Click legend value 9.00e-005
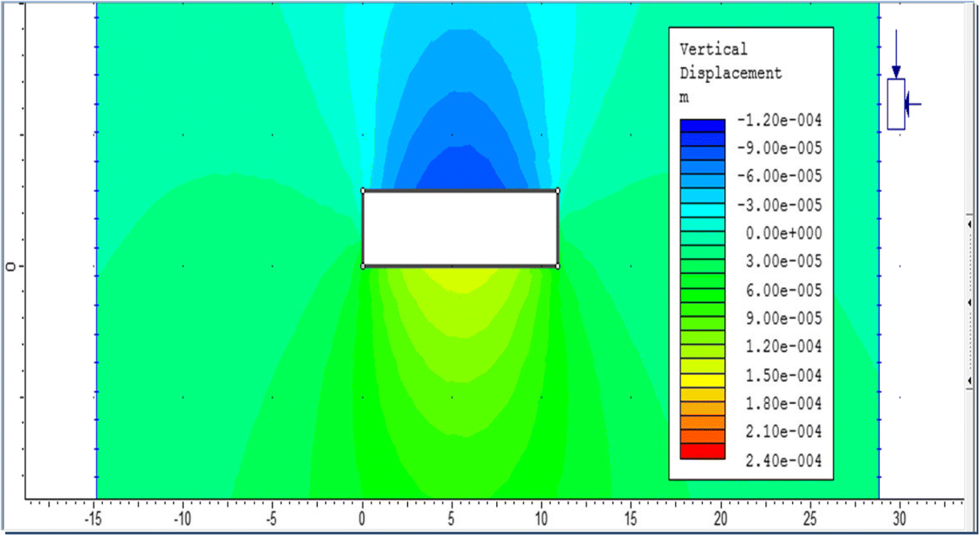Image resolution: width=980 pixels, height=536 pixels. point(784,318)
